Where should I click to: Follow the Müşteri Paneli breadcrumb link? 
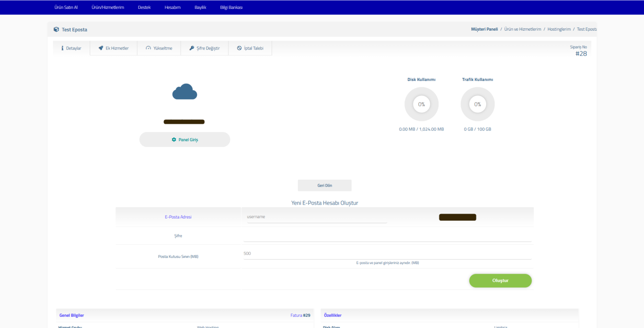pos(484,29)
